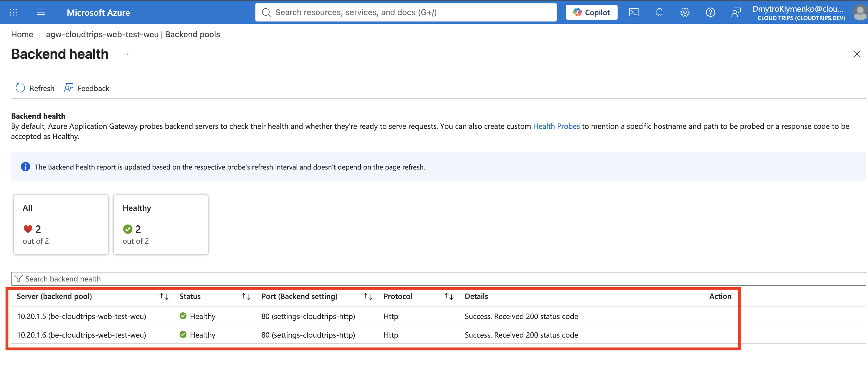Sort by Protocol column arrows
The width and height of the screenshot is (868, 385).
[449, 296]
